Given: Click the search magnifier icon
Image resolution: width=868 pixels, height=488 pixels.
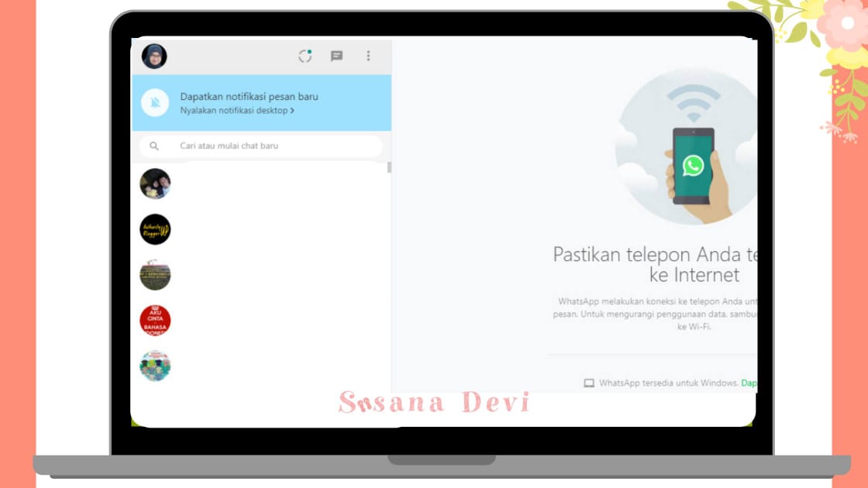Looking at the screenshot, I should coord(154,146).
